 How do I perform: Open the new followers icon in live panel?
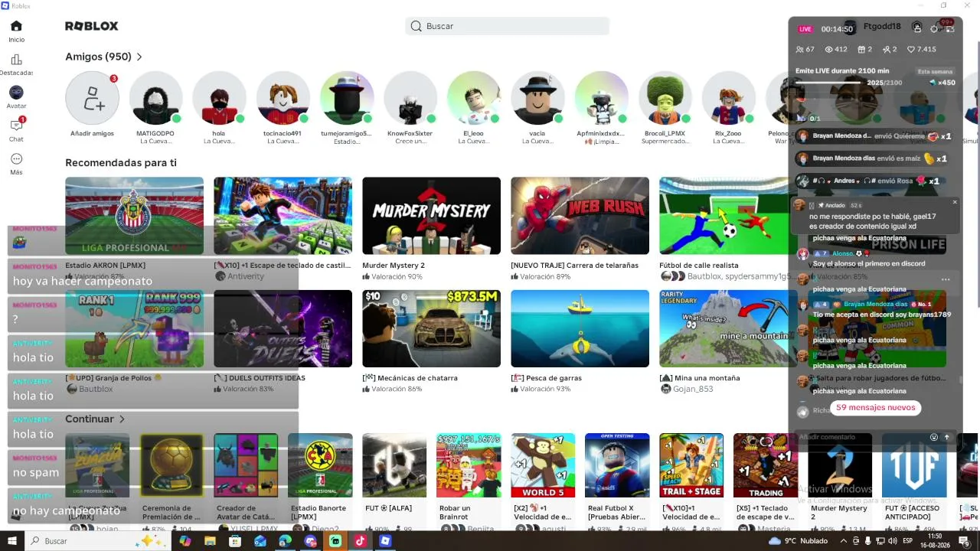tap(890, 49)
